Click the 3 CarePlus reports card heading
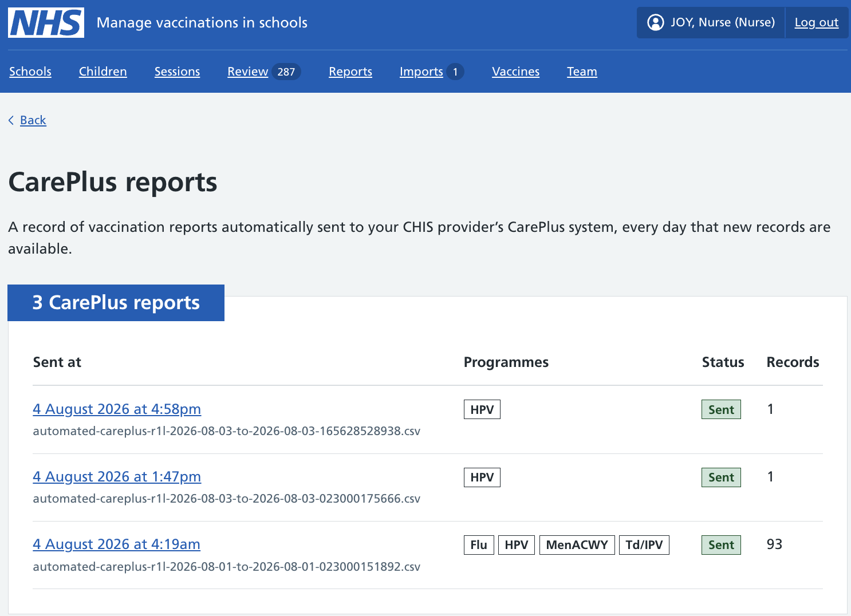This screenshot has width=851, height=616. pyautogui.click(x=116, y=303)
